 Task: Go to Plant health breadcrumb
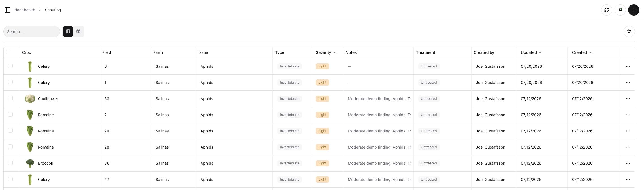pos(24,10)
